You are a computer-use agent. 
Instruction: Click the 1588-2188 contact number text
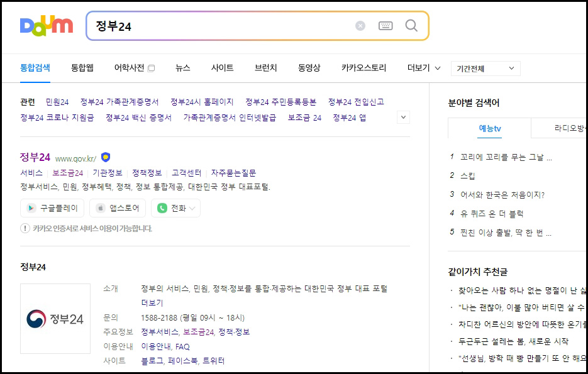point(159,318)
